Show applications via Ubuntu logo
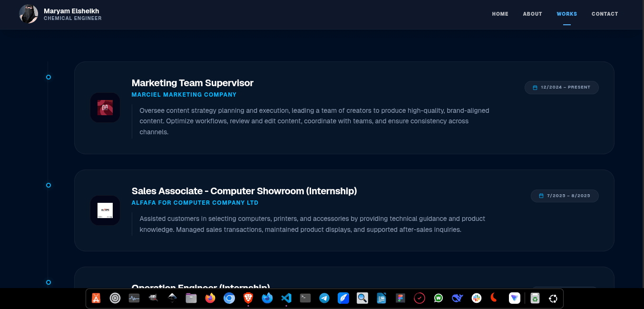This screenshot has height=309, width=644. 553,299
